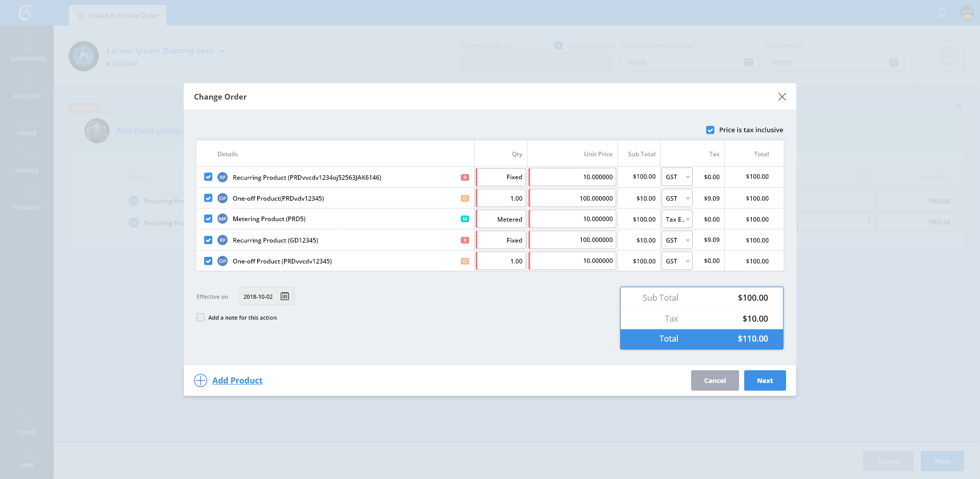The image size is (980, 479).
Task: Click Qty field of One-off Product(PRDvdv12345)
Action: click(x=501, y=198)
